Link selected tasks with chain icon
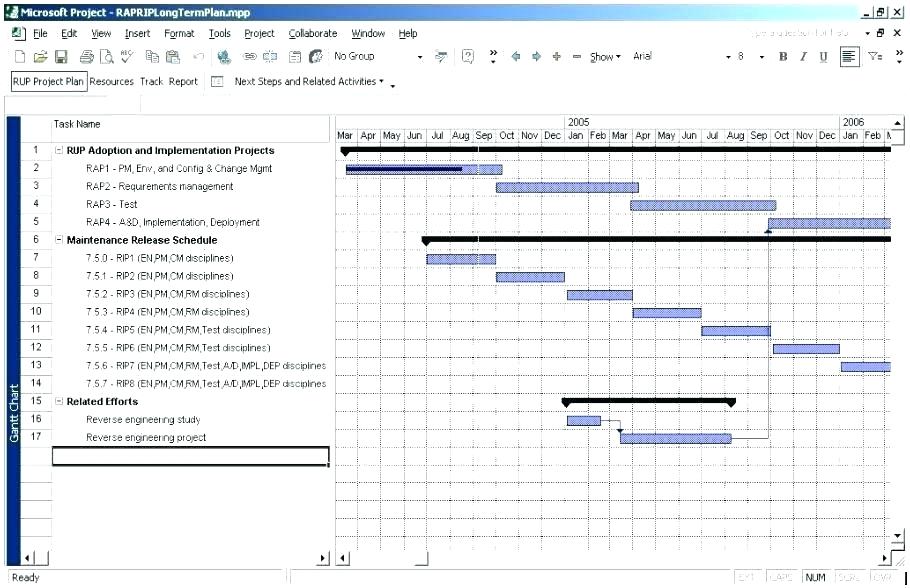The width and height of the screenshot is (910, 588). tap(250, 56)
